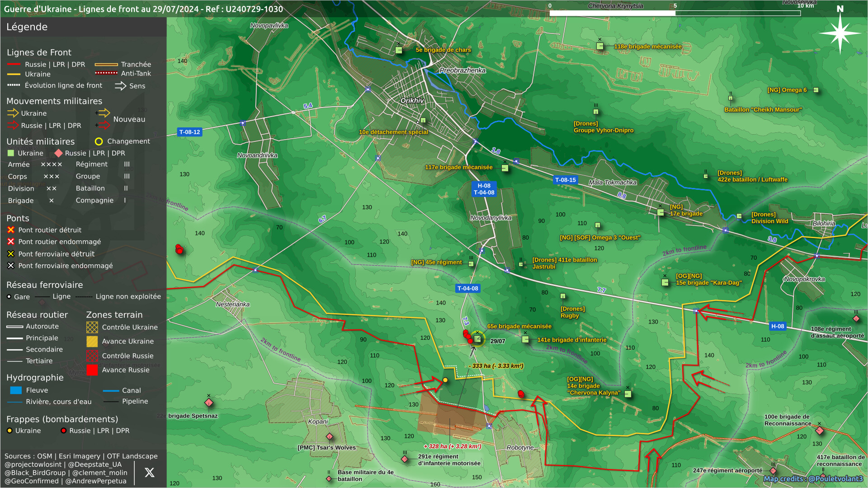The image size is (868, 488).
Task: Click the 22e brigade Spetsnaz diamond marker
Action: [x=208, y=403]
